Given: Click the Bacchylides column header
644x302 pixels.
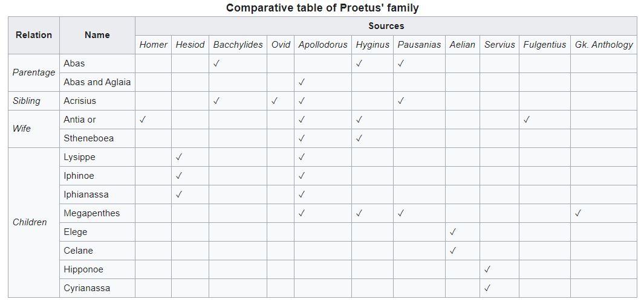Looking at the screenshot, I should 238,45.
